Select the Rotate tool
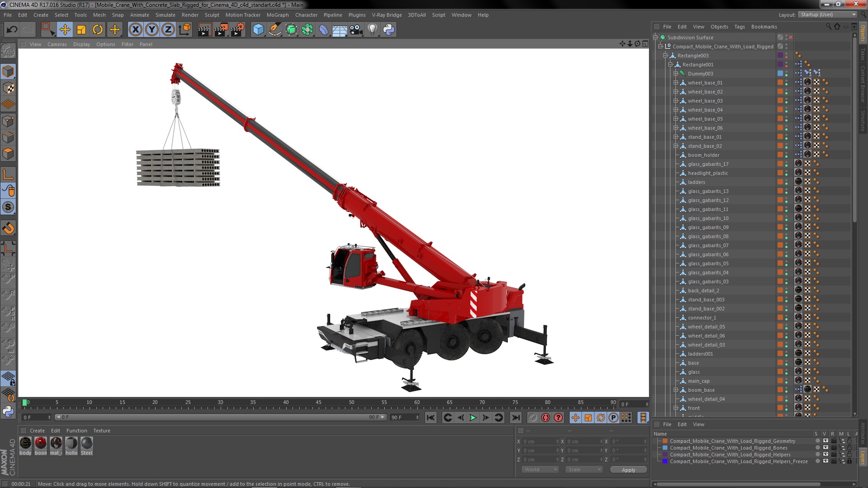 pyautogui.click(x=98, y=30)
